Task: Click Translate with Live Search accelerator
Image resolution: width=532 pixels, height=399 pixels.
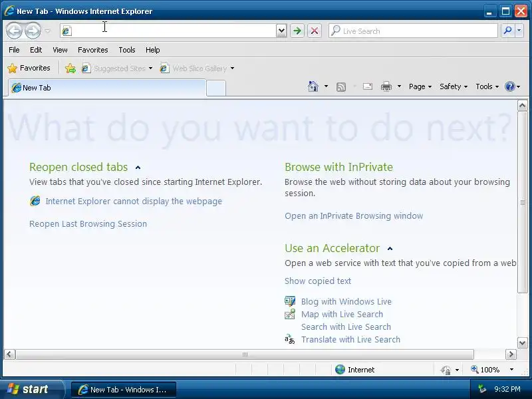Action: click(x=351, y=339)
